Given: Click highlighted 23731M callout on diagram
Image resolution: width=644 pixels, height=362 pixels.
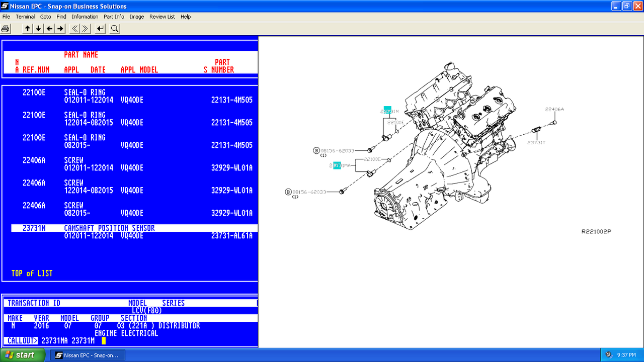Looking at the screenshot, I should point(389,111).
